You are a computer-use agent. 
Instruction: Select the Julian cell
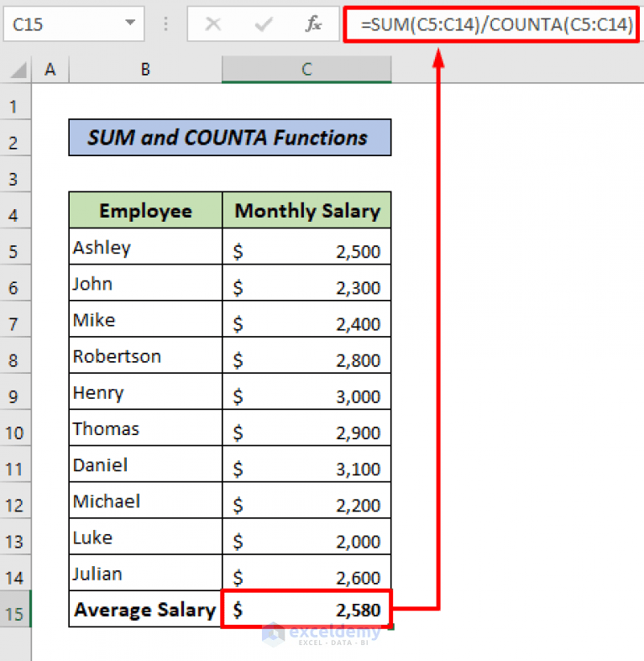[145, 573]
